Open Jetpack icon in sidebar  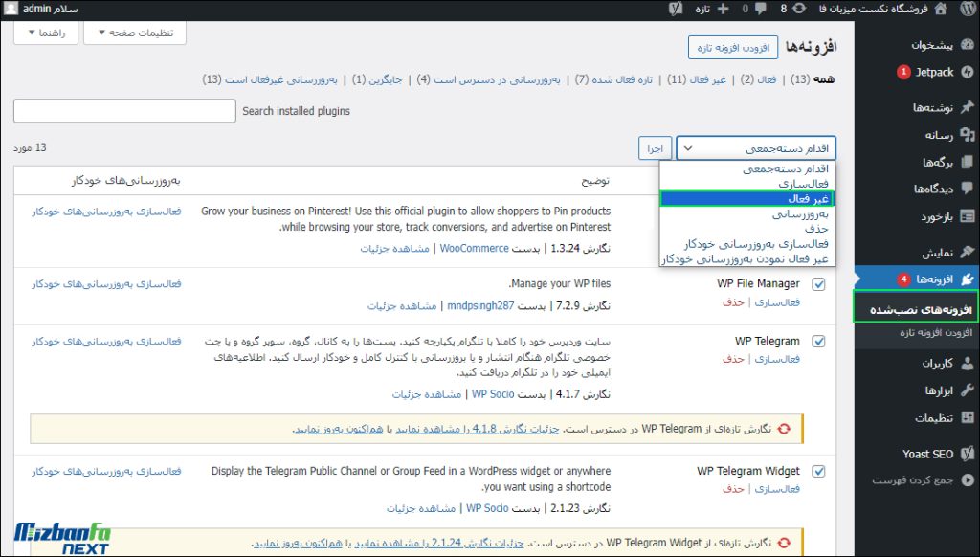(x=967, y=72)
